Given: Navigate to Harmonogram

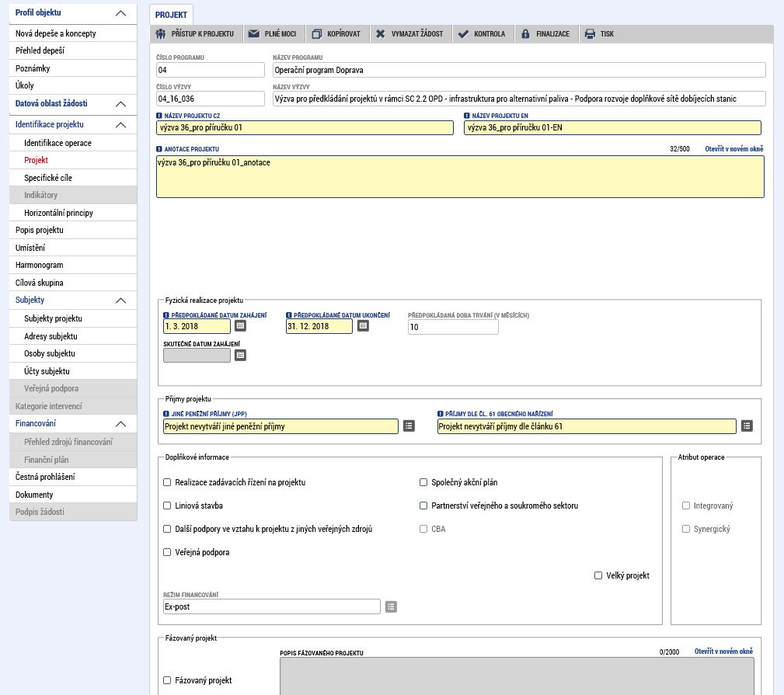Looking at the screenshot, I should pyautogui.click(x=73, y=265).
